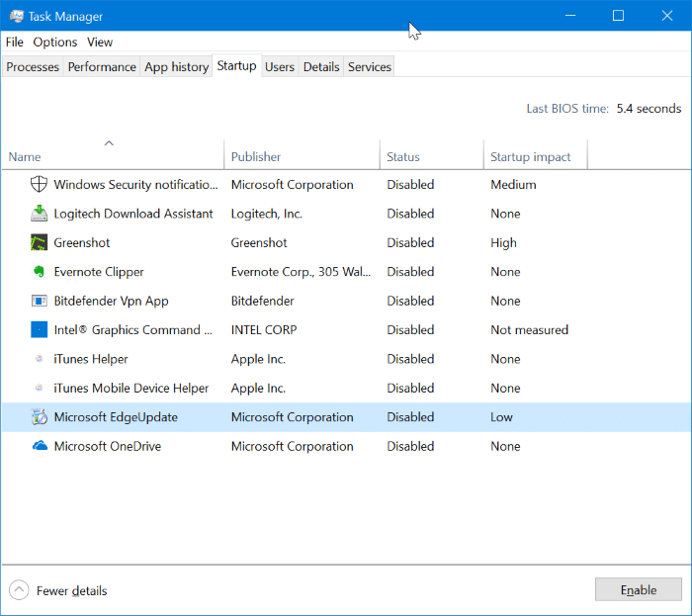Click the Microsoft EdgeUpdate icon

[39, 417]
